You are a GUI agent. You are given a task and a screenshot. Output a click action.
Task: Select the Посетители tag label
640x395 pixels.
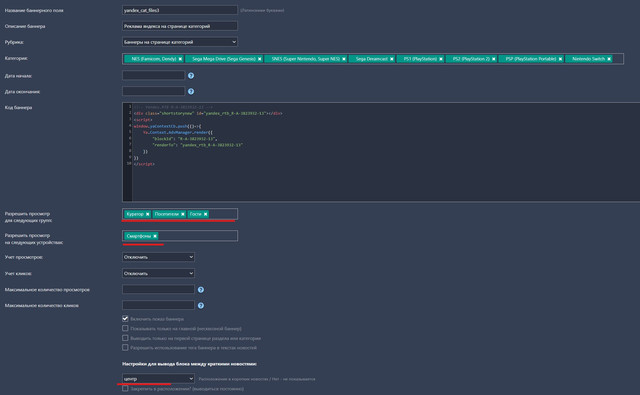167,214
